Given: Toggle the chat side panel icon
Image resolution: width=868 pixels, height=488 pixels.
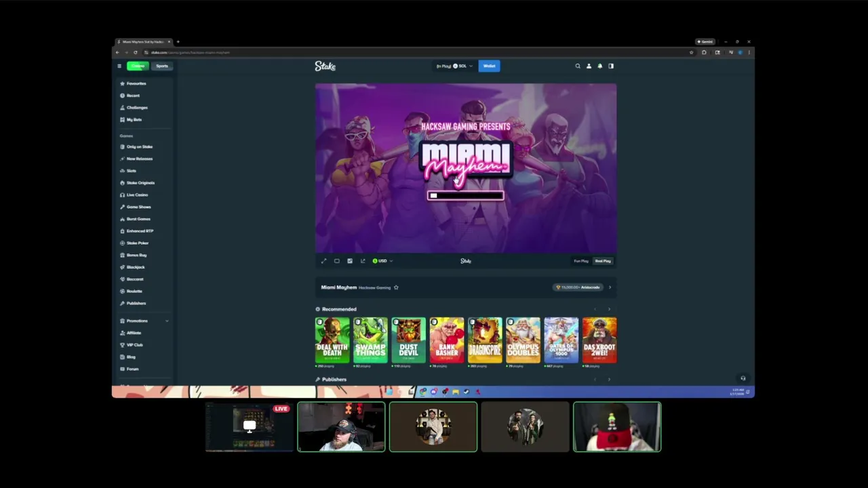Looking at the screenshot, I should click(x=611, y=66).
